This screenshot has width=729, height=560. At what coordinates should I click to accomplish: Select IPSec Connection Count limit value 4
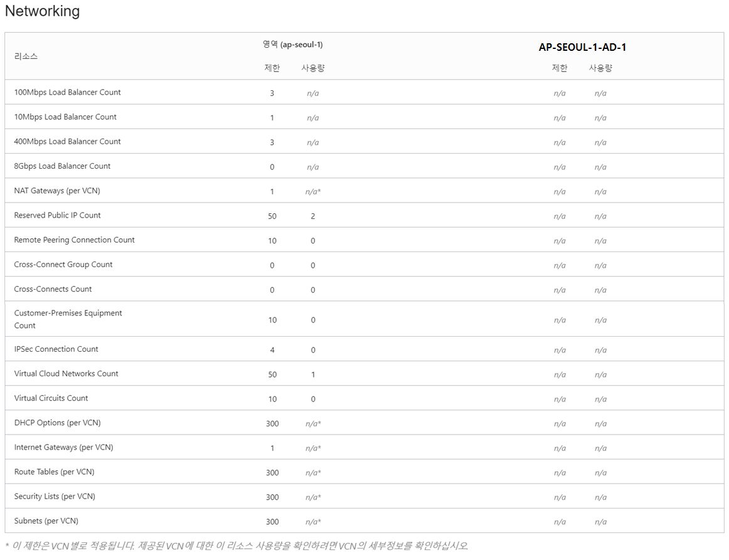tap(272, 350)
